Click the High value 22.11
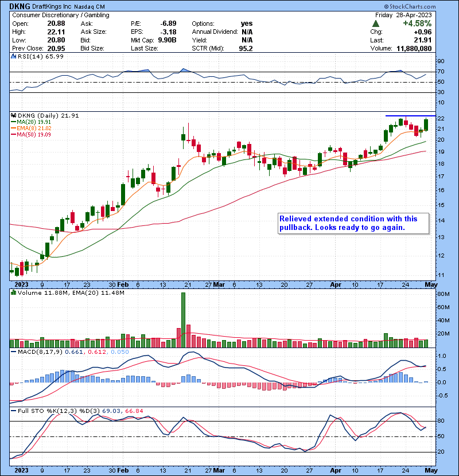Image resolution: width=459 pixels, height=476 pixels. click(56, 32)
